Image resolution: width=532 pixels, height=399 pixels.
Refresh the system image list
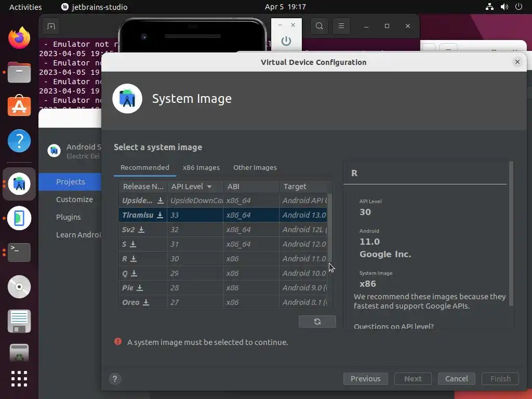coord(317,322)
